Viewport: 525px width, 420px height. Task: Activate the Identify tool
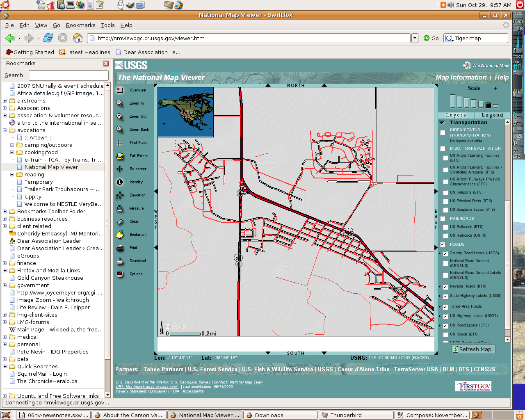[120, 182]
